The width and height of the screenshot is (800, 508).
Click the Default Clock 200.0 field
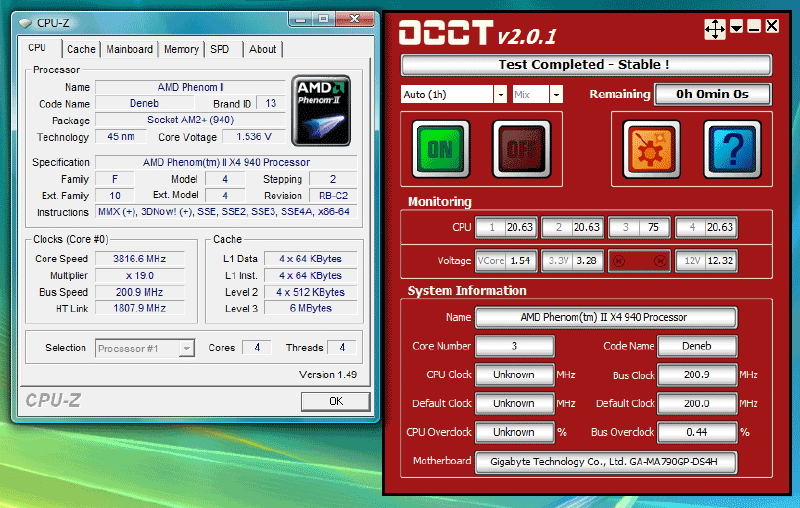point(697,403)
